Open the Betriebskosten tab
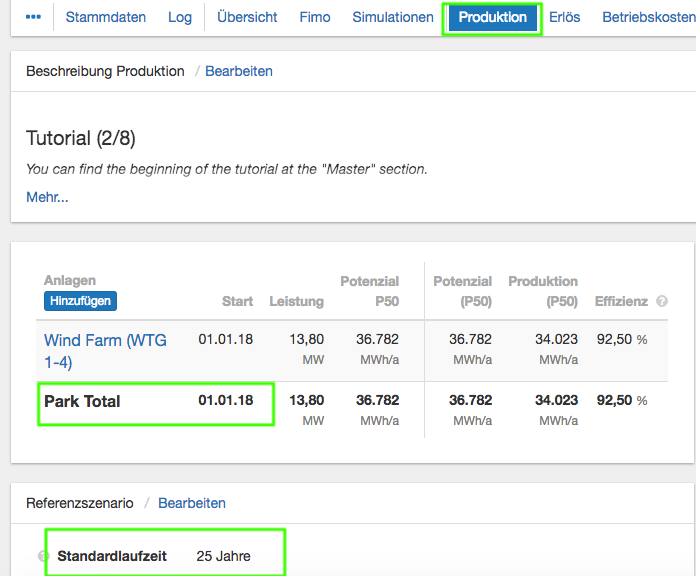 point(648,17)
